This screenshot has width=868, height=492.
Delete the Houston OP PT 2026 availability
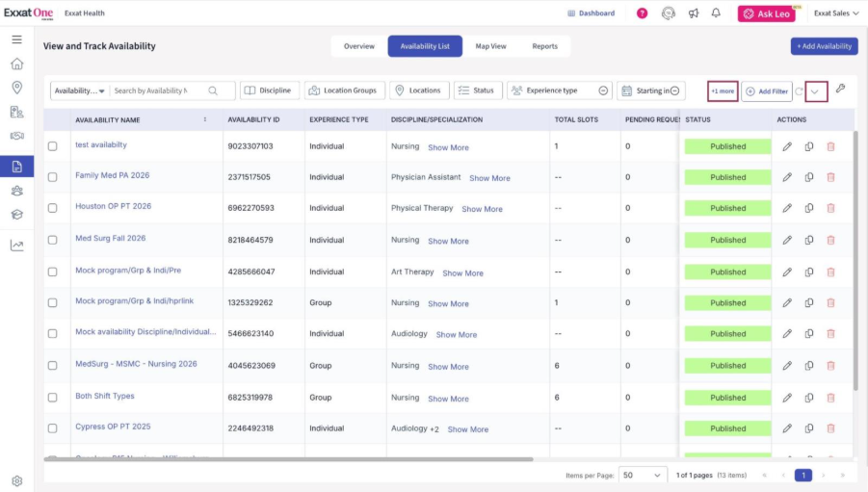click(x=830, y=208)
